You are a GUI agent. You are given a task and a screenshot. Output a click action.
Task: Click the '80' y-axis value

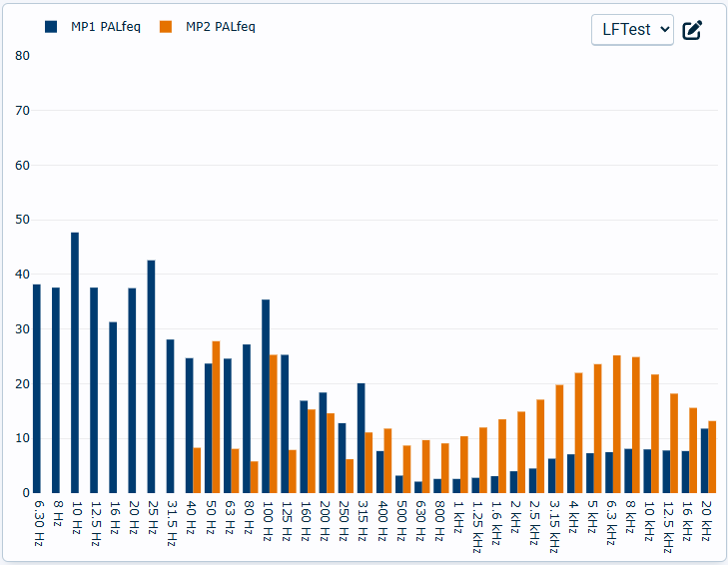(x=22, y=56)
